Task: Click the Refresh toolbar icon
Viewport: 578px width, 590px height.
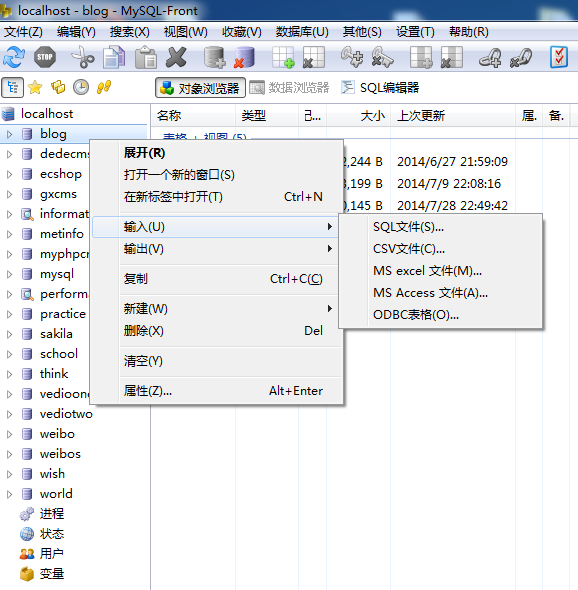Action: 14,57
